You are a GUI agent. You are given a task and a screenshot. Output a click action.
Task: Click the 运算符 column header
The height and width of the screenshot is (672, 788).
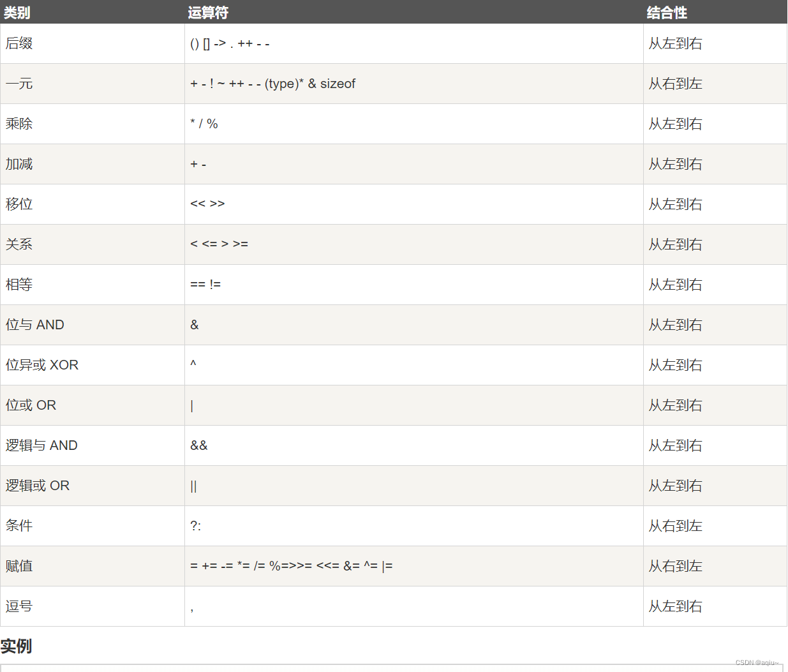[208, 13]
